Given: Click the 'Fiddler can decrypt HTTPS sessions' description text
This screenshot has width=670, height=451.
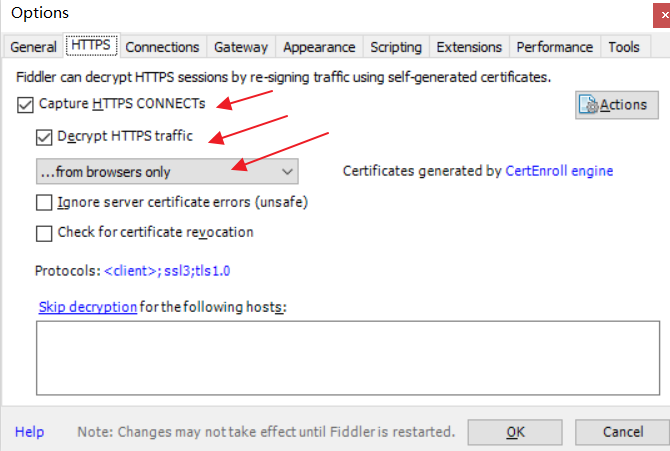Looking at the screenshot, I should (283, 77).
